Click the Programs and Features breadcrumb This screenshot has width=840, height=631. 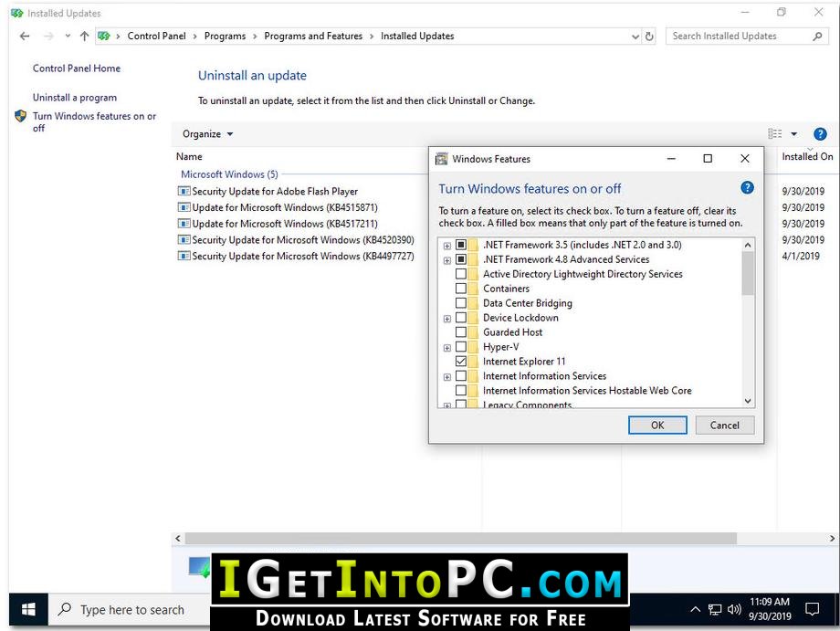click(313, 36)
